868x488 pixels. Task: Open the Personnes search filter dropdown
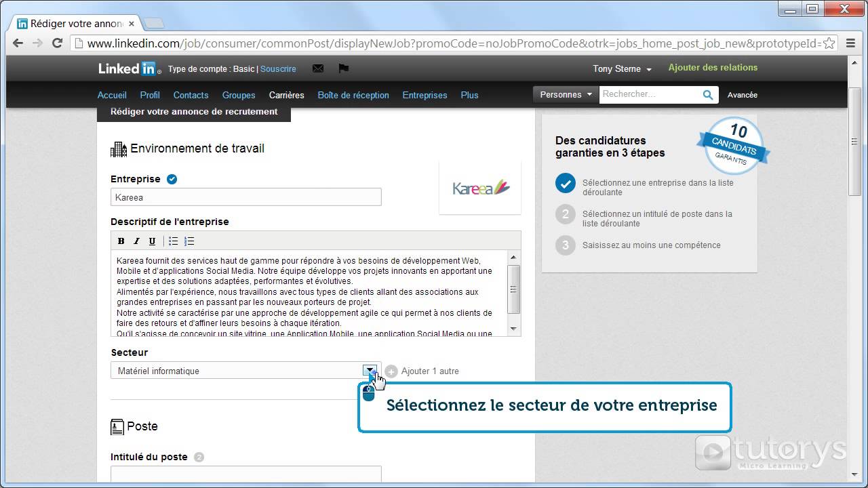pos(566,95)
